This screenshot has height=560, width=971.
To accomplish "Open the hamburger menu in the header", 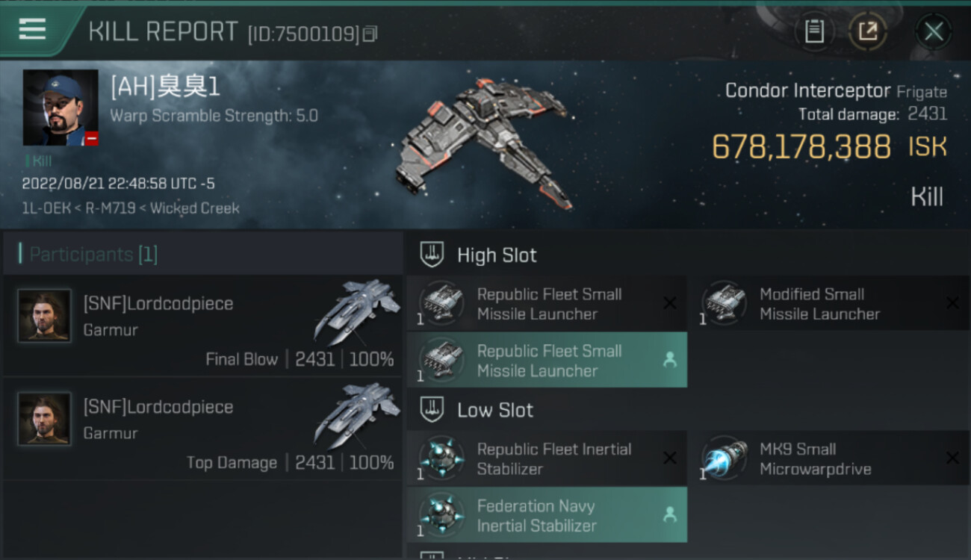I will point(33,30).
